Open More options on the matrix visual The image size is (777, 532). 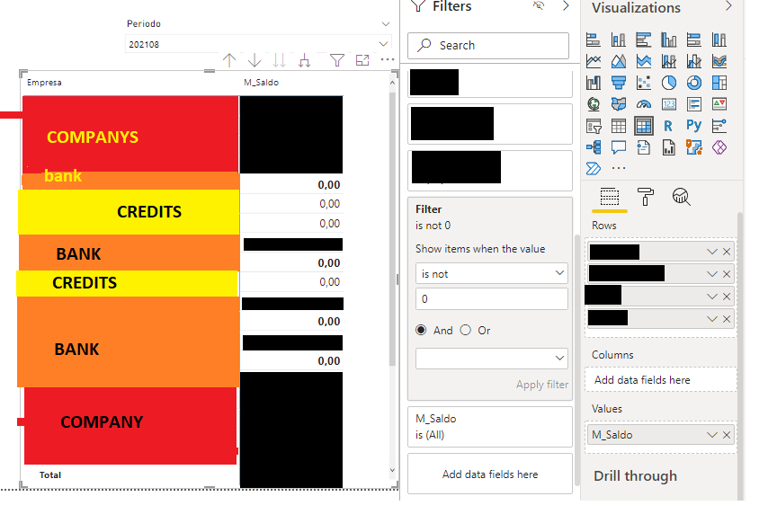[387, 59]
